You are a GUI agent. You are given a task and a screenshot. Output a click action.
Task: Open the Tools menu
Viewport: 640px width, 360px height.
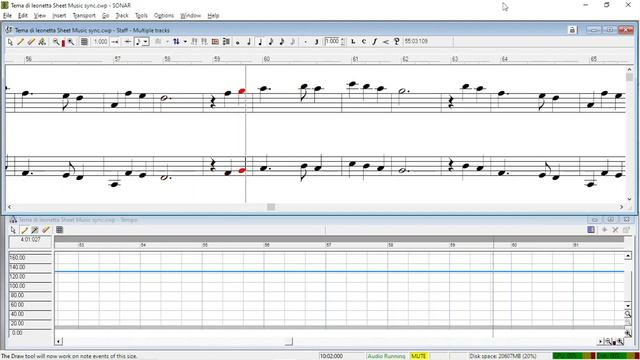[x=141, y=16]
